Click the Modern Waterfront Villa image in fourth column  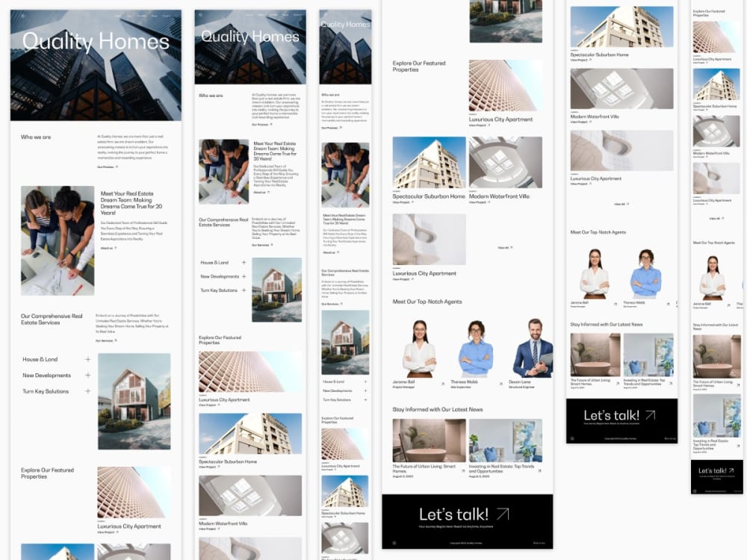(506, 162)
